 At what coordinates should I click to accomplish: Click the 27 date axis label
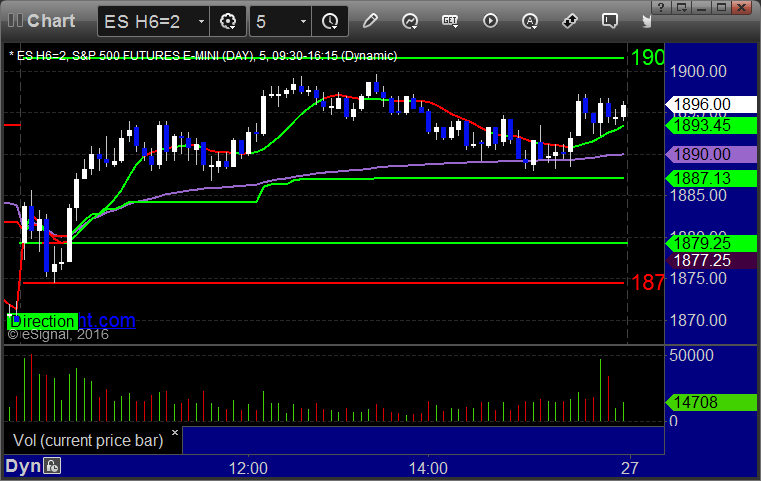click(630, 468)
